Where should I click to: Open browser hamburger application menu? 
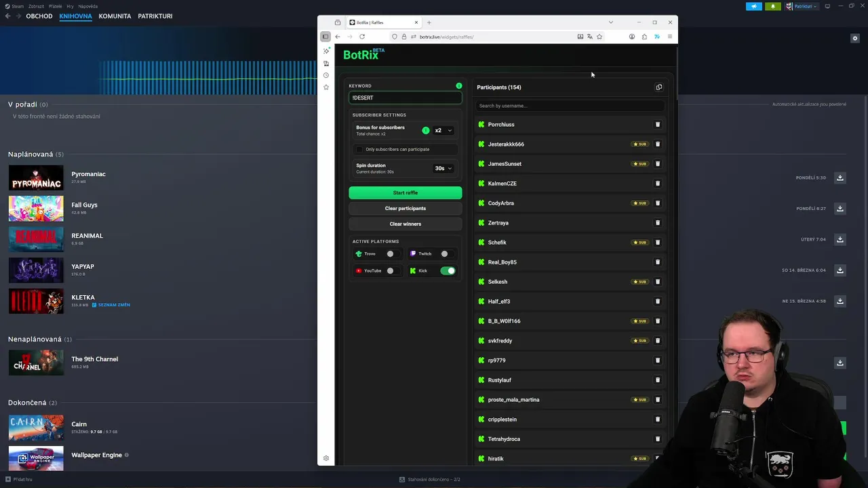pos(669,37)
